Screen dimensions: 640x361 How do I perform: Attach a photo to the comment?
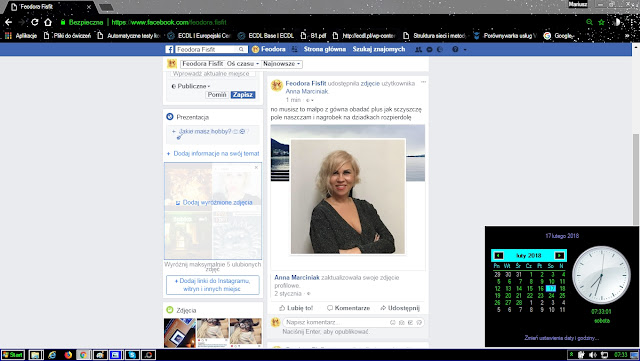point(402,323)
